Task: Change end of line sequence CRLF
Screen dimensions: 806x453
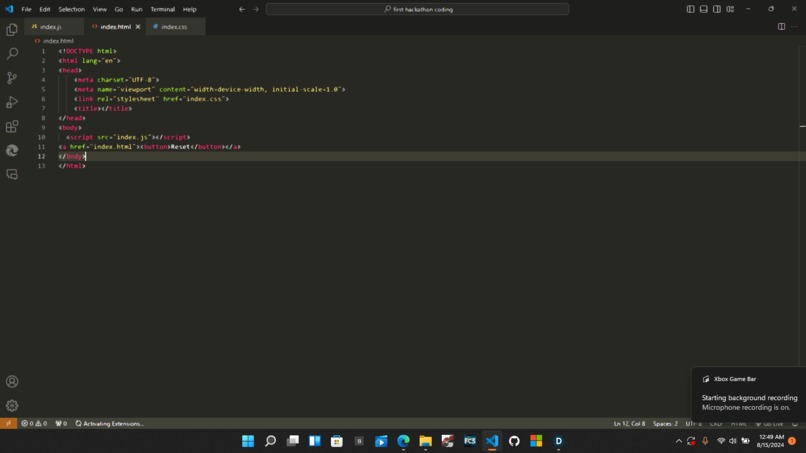Action: (x=716, y=424)
